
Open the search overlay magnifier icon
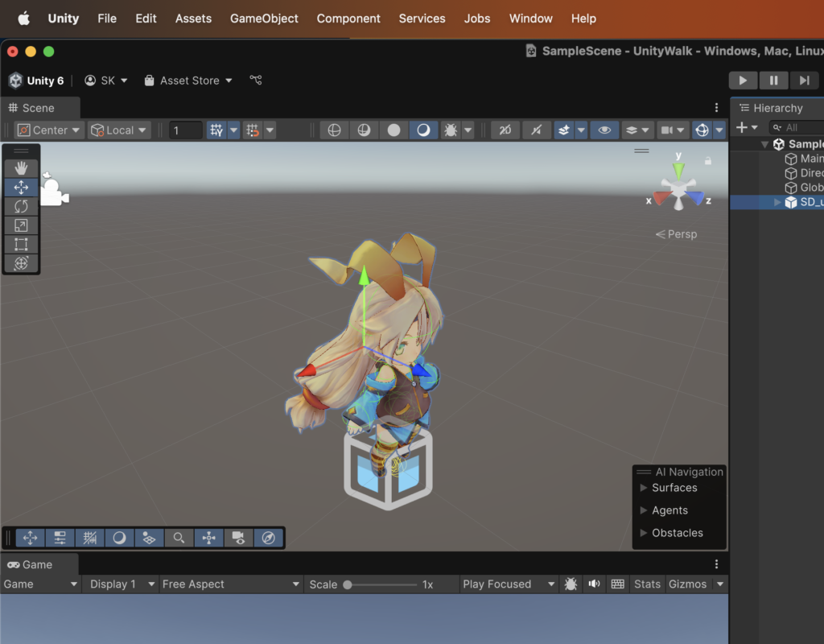[179, 538]
